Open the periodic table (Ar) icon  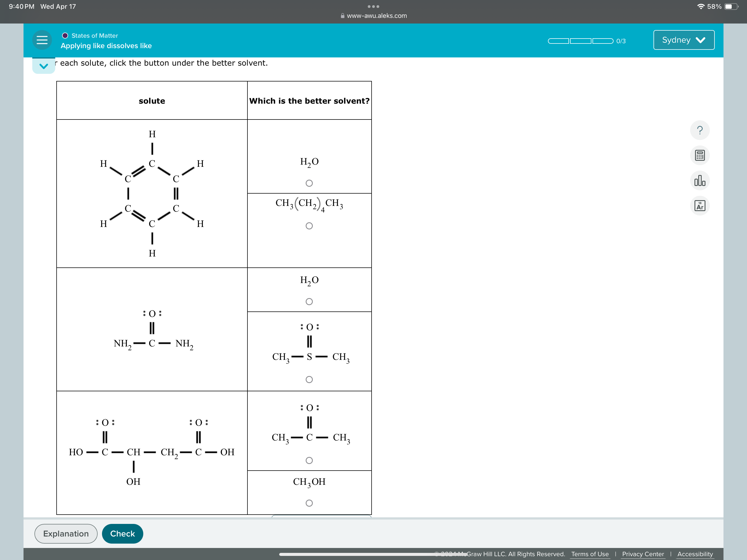[x=699, y=206]
